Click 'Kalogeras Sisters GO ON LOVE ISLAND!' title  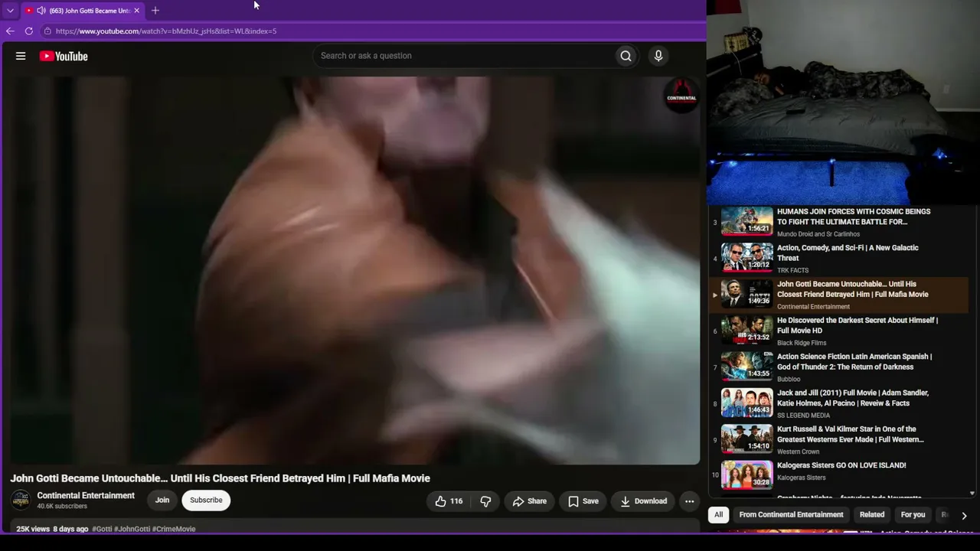[841, 465]
